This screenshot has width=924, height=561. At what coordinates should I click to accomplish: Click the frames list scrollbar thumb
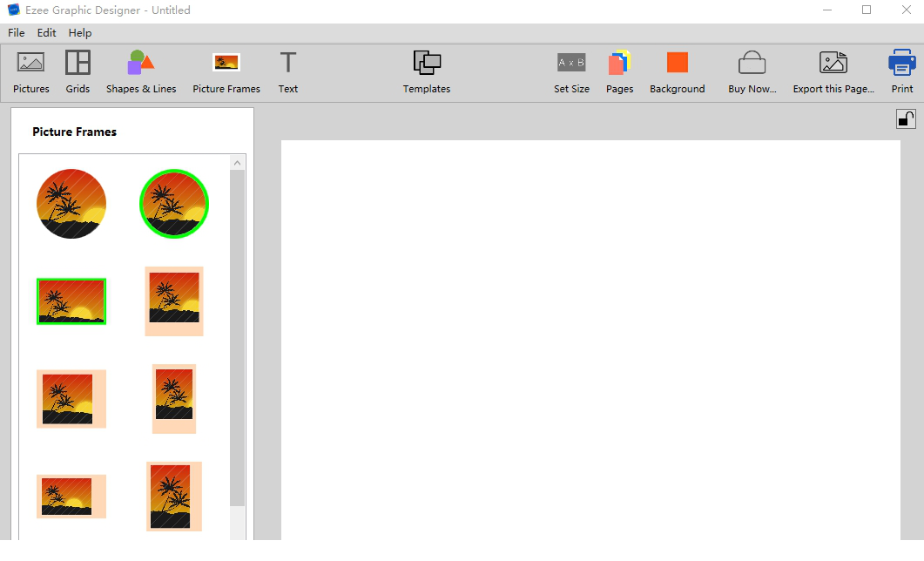[x=237, y=338]
